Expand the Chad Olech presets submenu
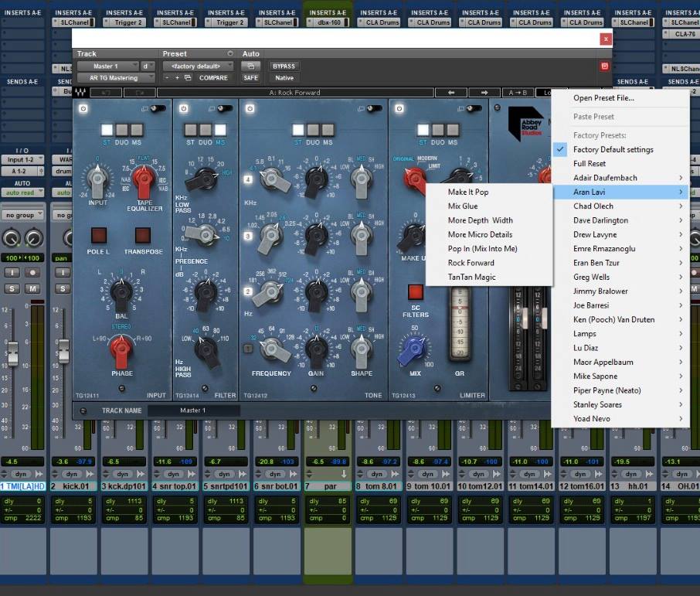Viewport: 700px width, 596px height. 620,206
